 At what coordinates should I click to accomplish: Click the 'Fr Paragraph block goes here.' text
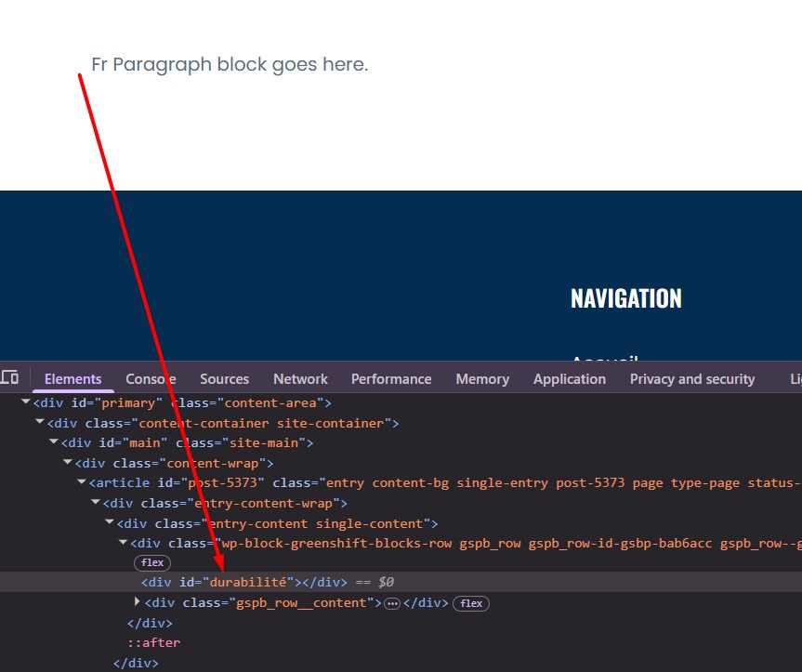230,65
